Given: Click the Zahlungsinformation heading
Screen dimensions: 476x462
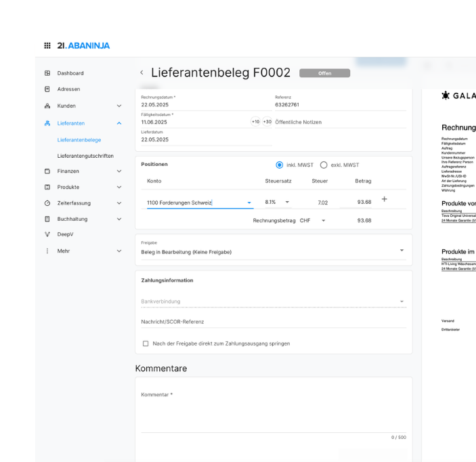Looking at the screenshot, I should 167,280.
